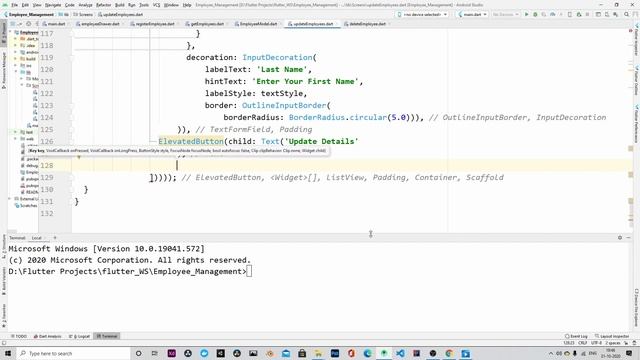640x360 pixels.
Task: Click the Debug bug icon
Action: pyautogui.click(x=535, y=14)
